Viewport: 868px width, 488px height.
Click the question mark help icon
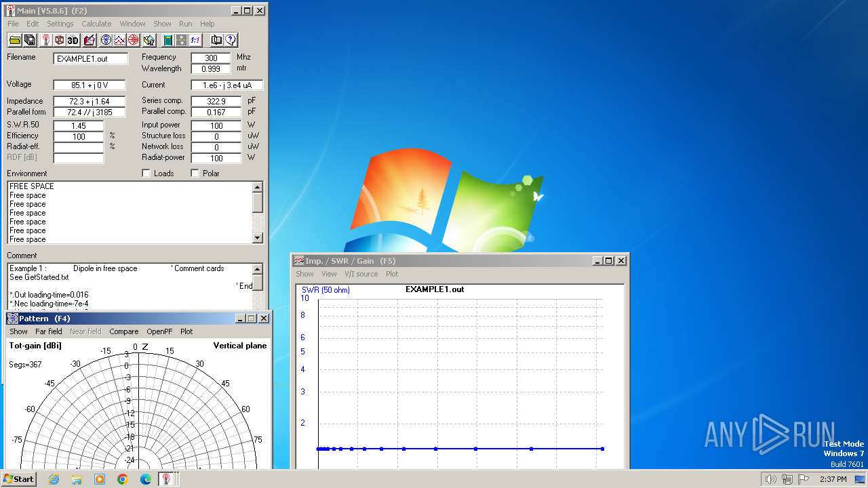pyautogui.click(x=231, y=40)
